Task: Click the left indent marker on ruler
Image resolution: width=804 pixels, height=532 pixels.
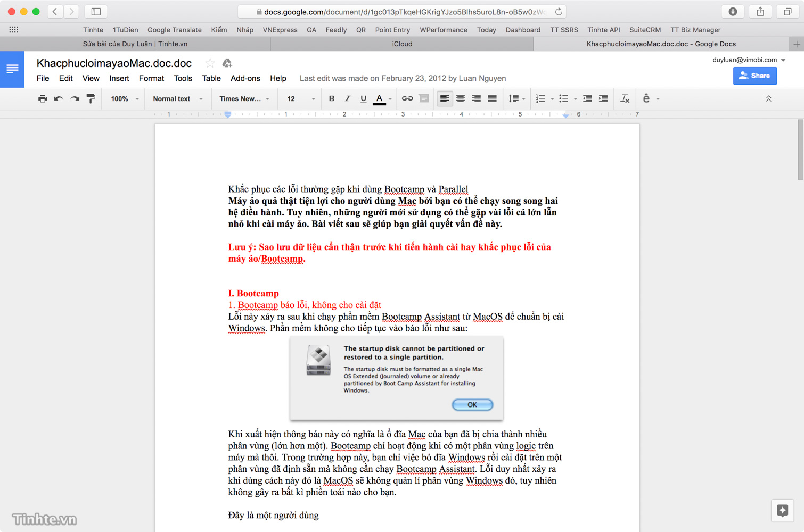Action: pos(228,115)
